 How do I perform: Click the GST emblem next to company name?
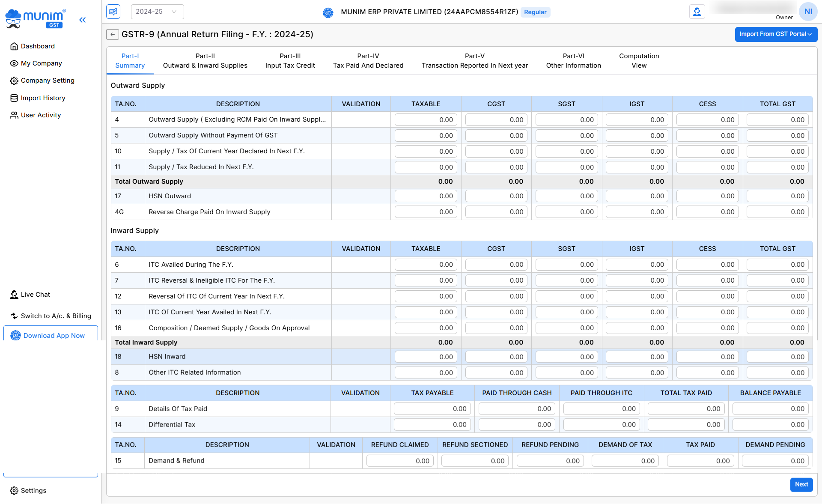(x=328, y=12)
